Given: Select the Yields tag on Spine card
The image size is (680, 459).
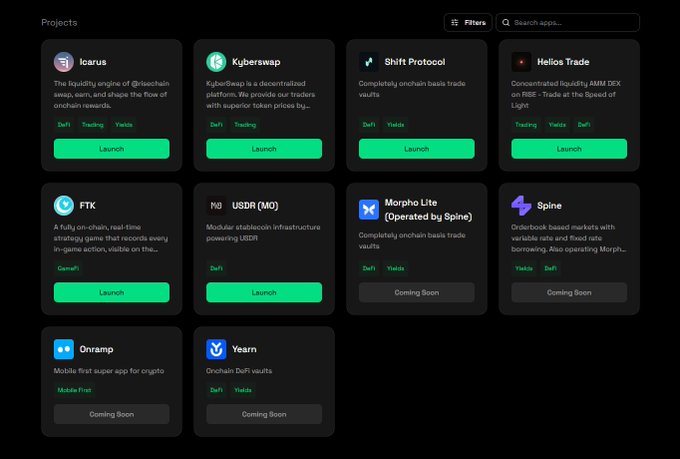Looking at the screenshot, I should (524, 269).
